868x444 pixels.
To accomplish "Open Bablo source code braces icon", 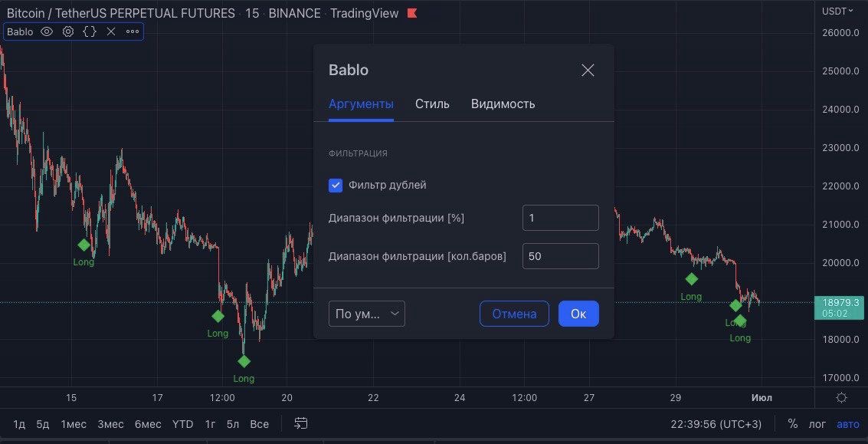I will (90, 31).
